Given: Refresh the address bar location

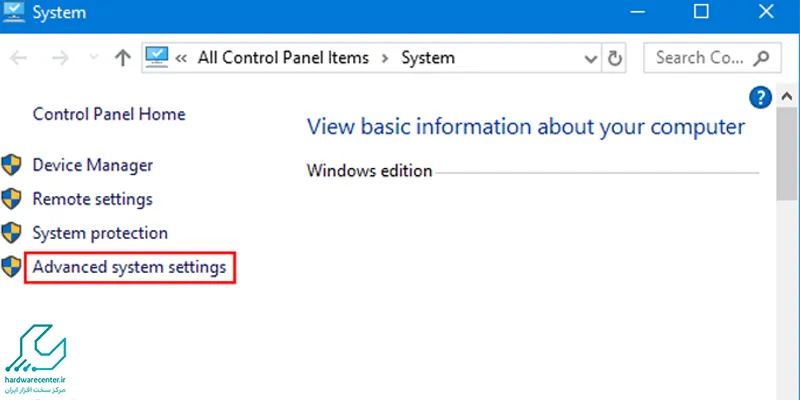Looking at the screenshot, I should pyautogui.click(x=616, y=58).
